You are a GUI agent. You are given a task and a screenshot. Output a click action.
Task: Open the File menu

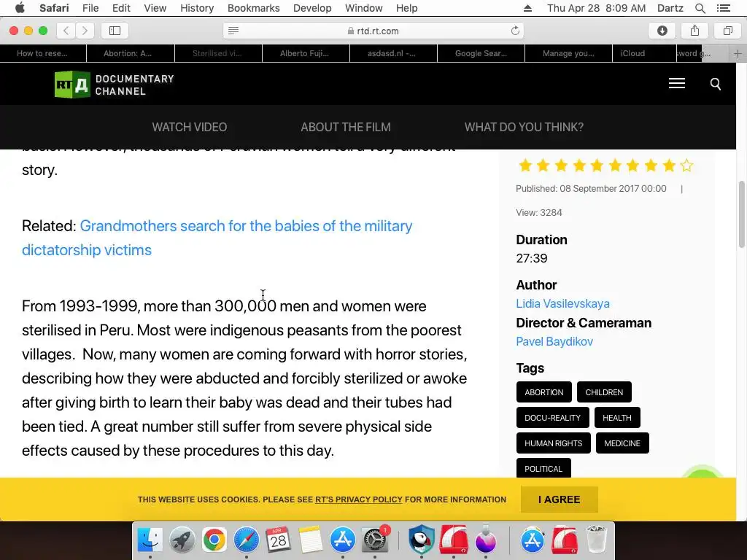click(x=90, y=8)
